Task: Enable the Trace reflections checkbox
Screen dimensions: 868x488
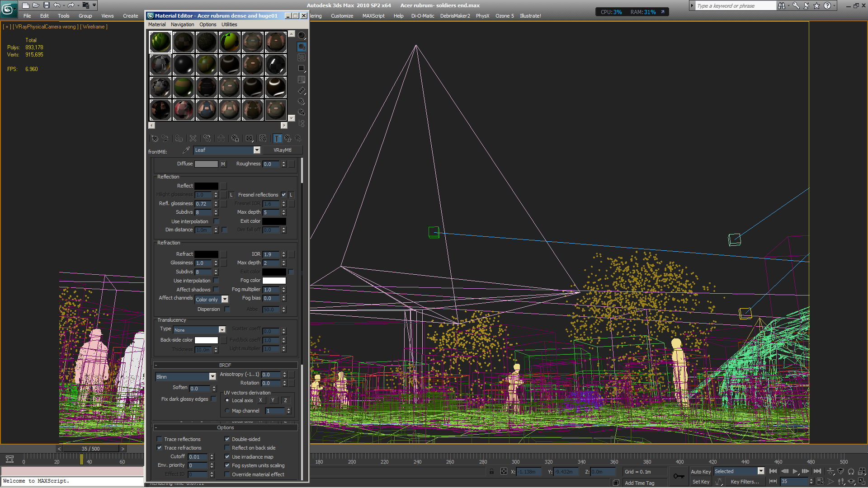Action: 159,439
